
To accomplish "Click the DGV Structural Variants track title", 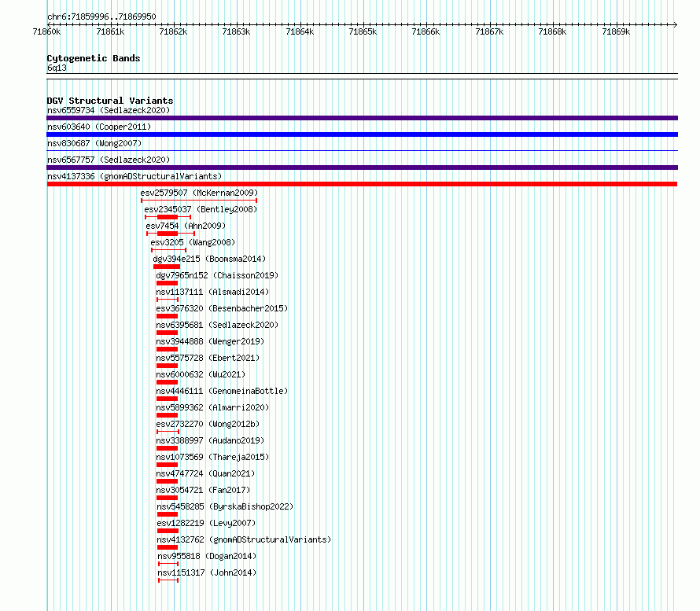I will [110, 101].
